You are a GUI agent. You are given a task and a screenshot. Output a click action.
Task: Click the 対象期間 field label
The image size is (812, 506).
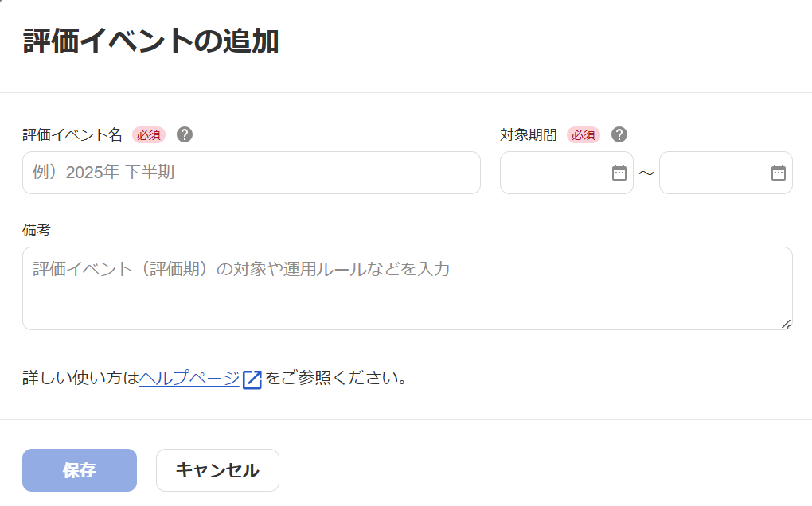[x=526, y=135]
